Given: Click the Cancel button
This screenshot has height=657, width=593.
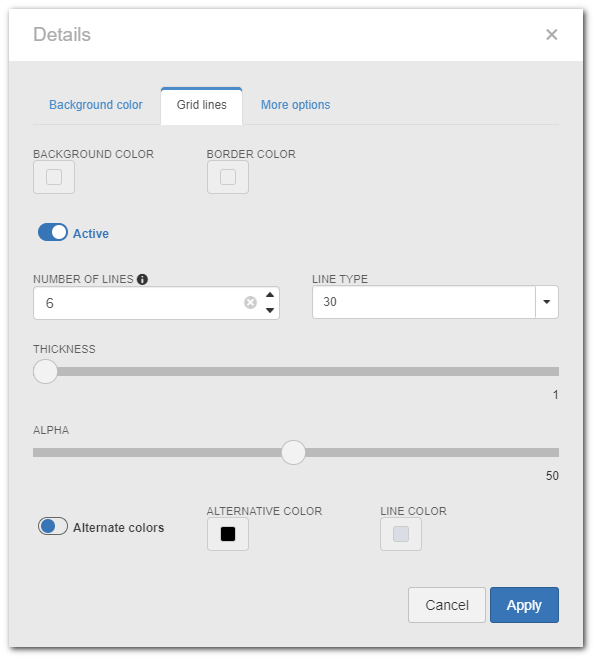Looking at the screenshot, I should point(447,605).
